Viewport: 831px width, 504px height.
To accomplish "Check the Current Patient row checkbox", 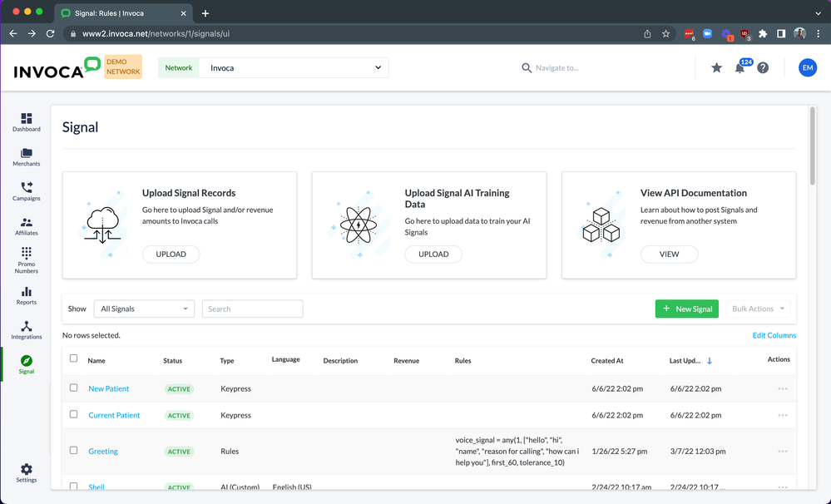I will click(74, 414).
